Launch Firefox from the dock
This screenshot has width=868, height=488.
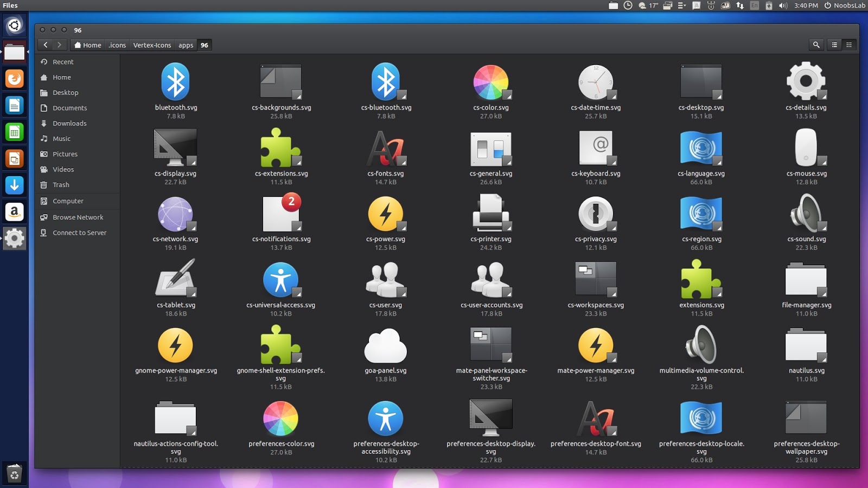(14, 78)
